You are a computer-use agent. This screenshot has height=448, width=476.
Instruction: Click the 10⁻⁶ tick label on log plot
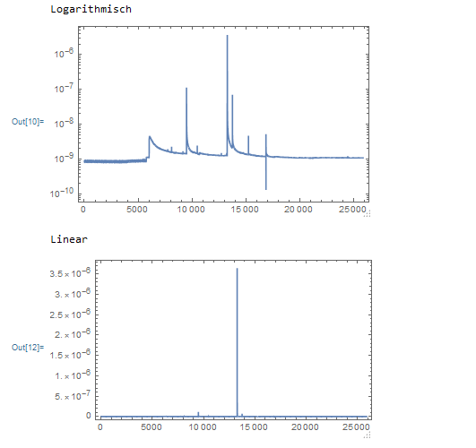coord(64,53)
